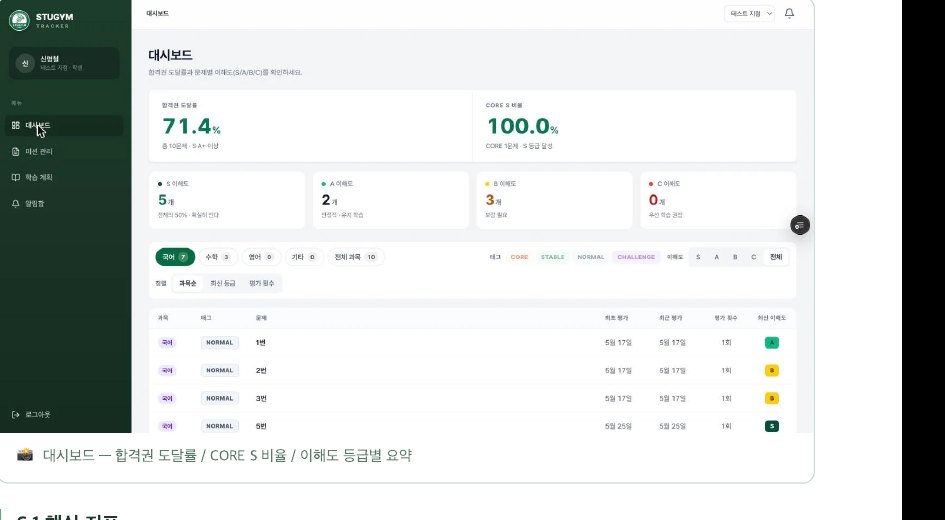Click the 알림함 bell icon in sidebar
This screenshot has height=520, width=945.
point(16,204)
